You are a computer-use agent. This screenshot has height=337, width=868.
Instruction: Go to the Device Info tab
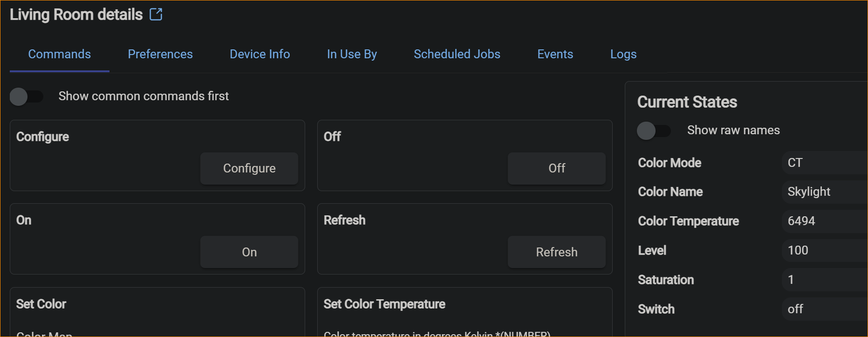pyautogui.click(x=260, y=55)
